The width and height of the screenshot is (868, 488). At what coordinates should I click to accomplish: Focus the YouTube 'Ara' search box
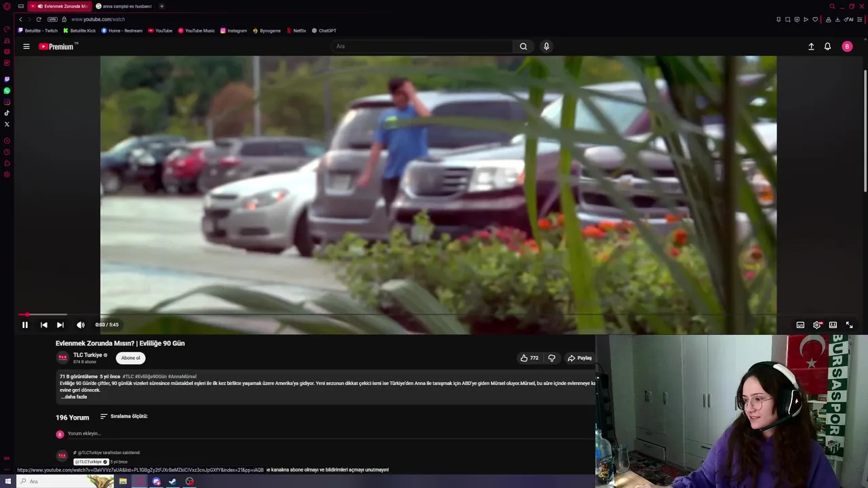click(422, 46)
